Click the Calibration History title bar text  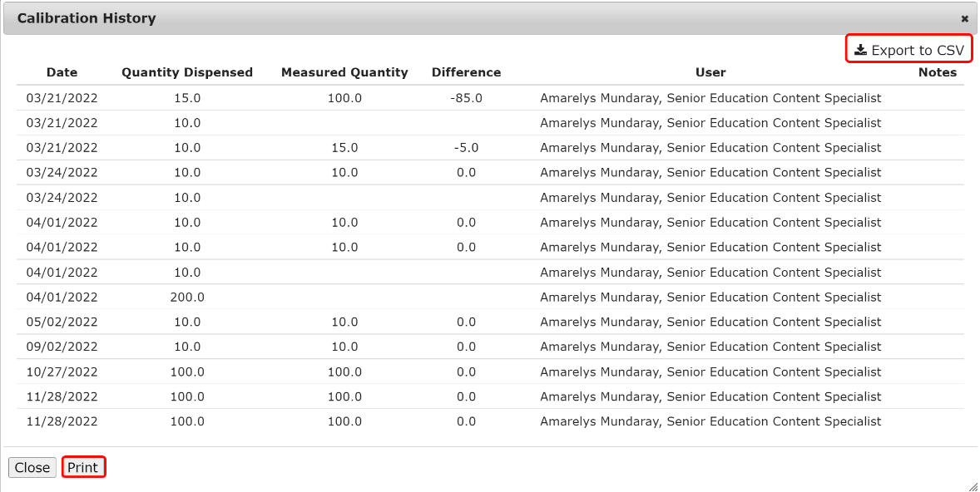coord(87,18)
